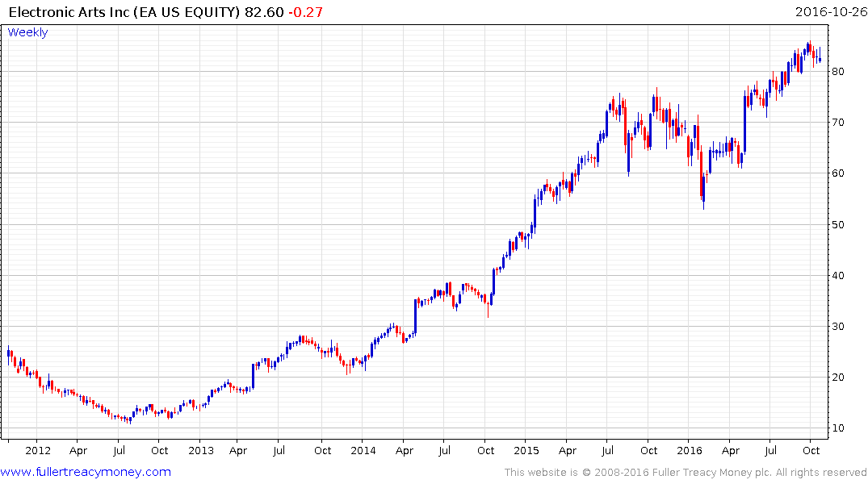This screenshot has height=484, width=868.
Task: Click the 60 price axis label
Action: tap(838, 173)
